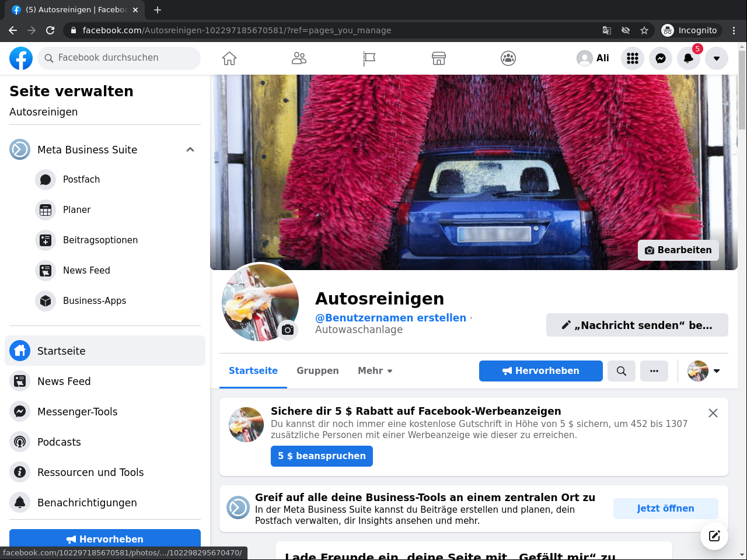
Task: Click the camera icon on profile picture
Action: [287, 330]
